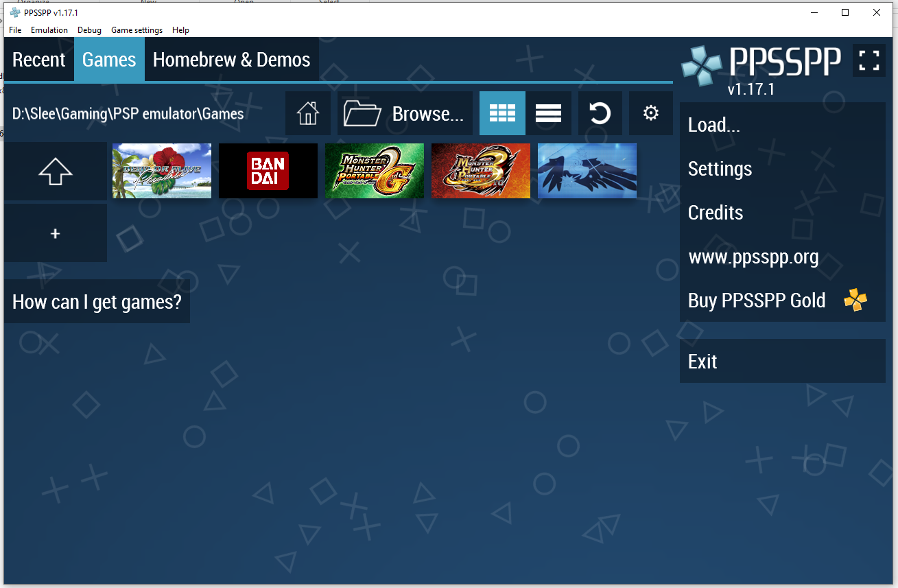Screen dimensions: 898x588
Task: View the Credits screen
Action: coord(783,213)
